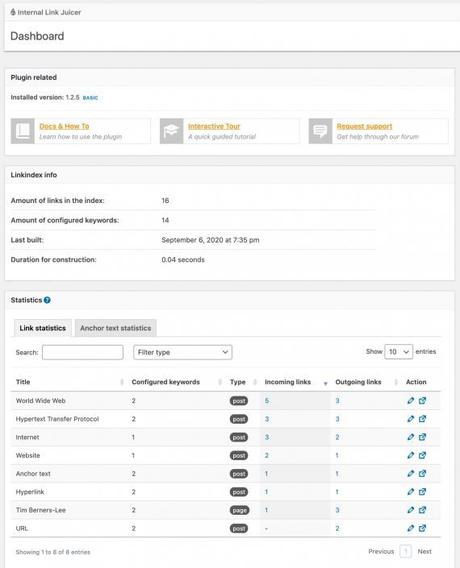The width and height of the screenshot is (460, 568).
Task: Edit the Hypertext Transfer Protocol post
Action: tap(410, 419)
